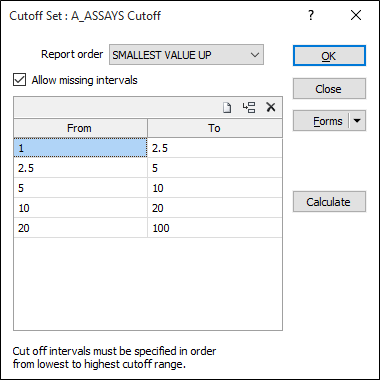Click the Forms button
Image resolution: width=380 pixels, height=380 pixels.
pos(321,121)
